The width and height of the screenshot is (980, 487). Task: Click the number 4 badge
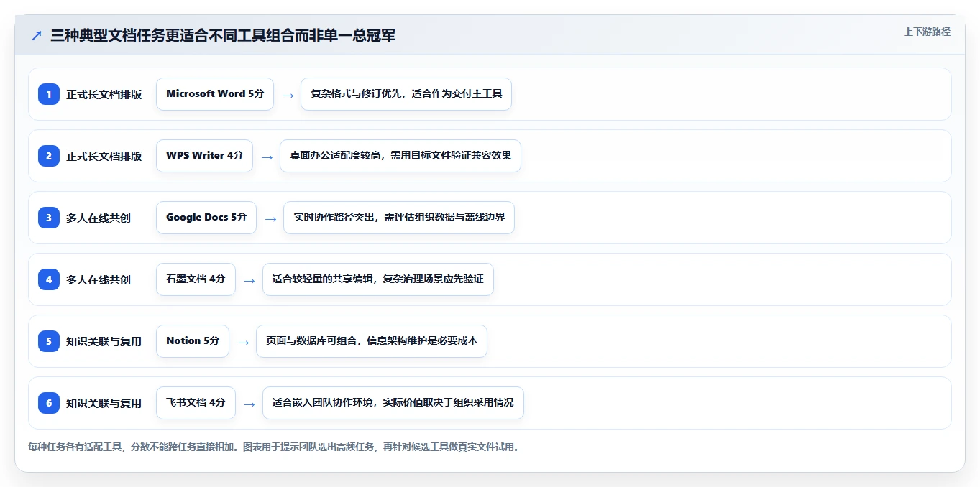click(49, 279)
